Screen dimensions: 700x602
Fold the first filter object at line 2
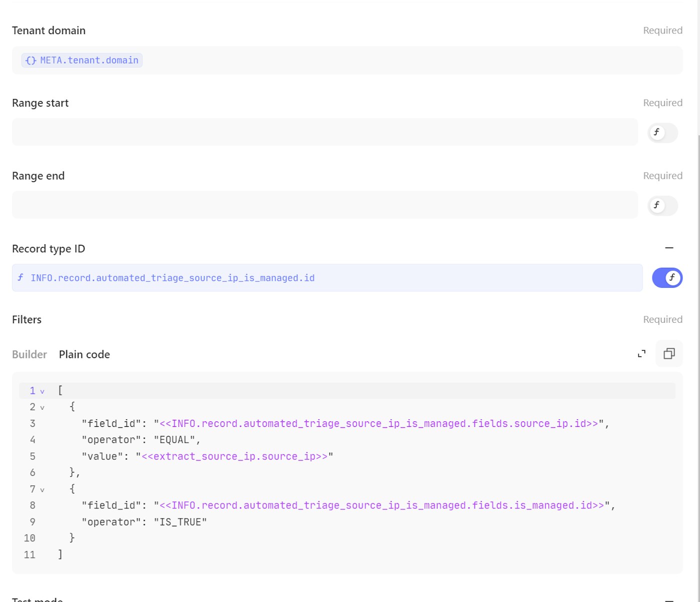pyautogui.click(x=42, y=408)
